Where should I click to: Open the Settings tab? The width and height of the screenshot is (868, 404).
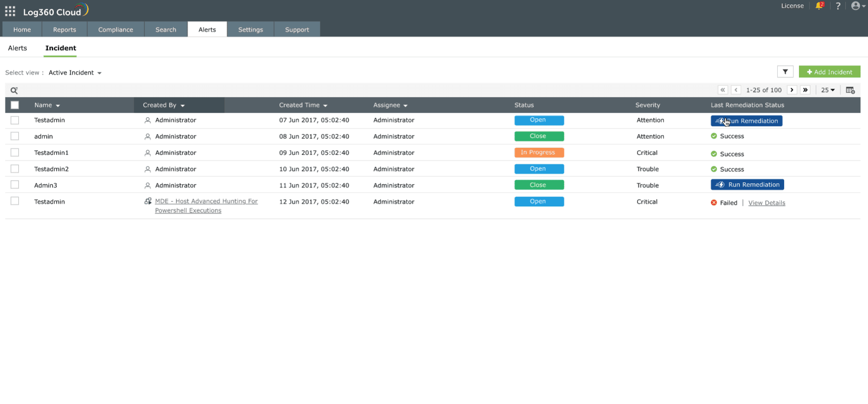[x=250, y=30]
